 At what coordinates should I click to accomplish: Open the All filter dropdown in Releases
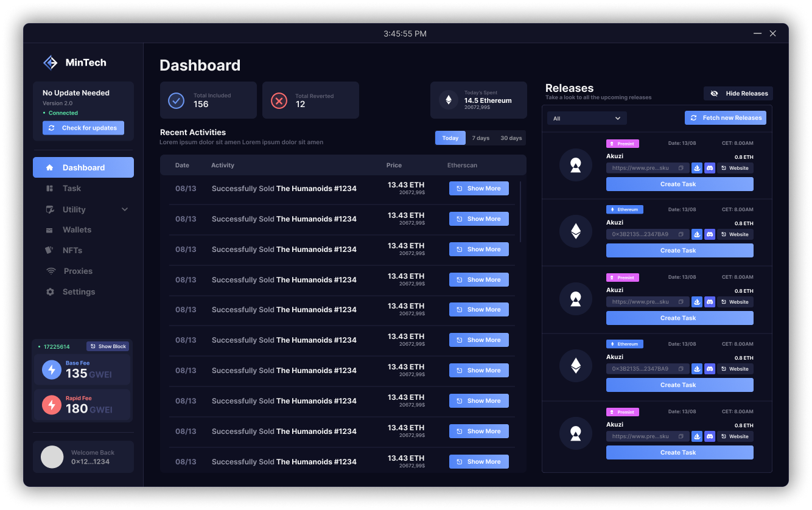[587, 119]
